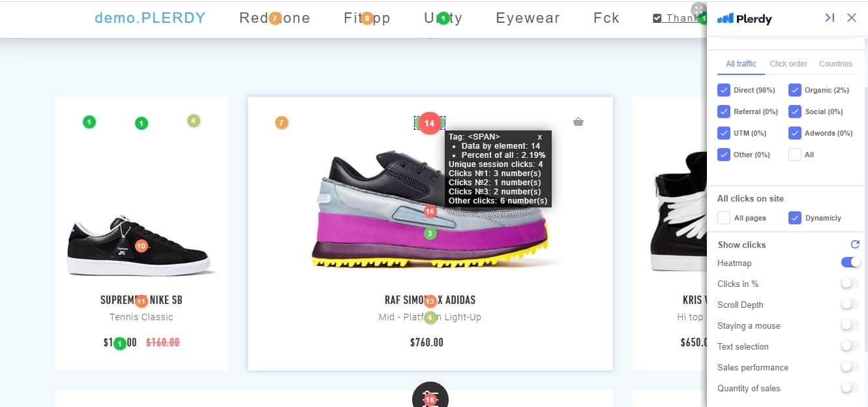Click the Plerdy logo in panel header
Viewport: 868px width, 407px height.
click(x=744, y=18)
